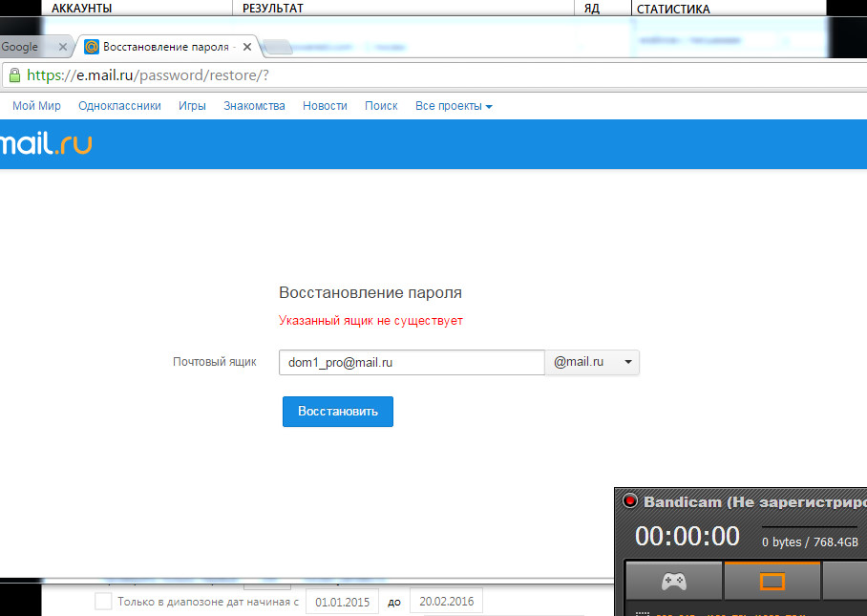Expand the Все проекты dropdown
Viewport: 867px width, 616px height.
pos(454,106)
